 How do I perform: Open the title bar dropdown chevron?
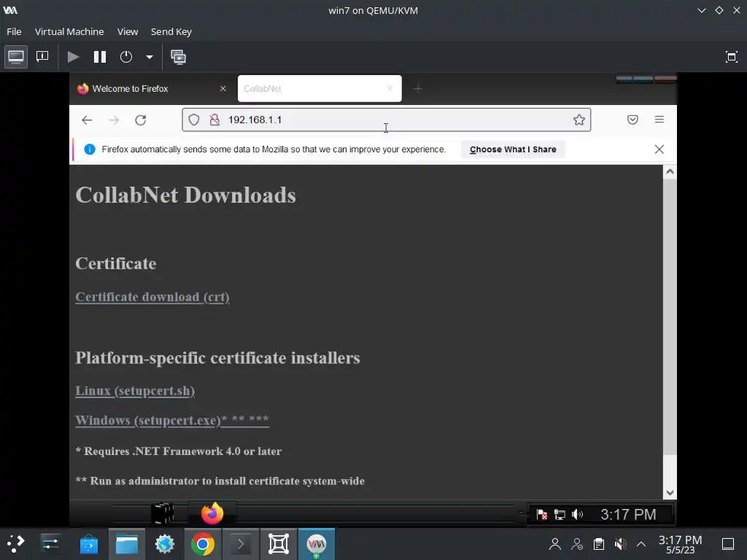(702, 10)
